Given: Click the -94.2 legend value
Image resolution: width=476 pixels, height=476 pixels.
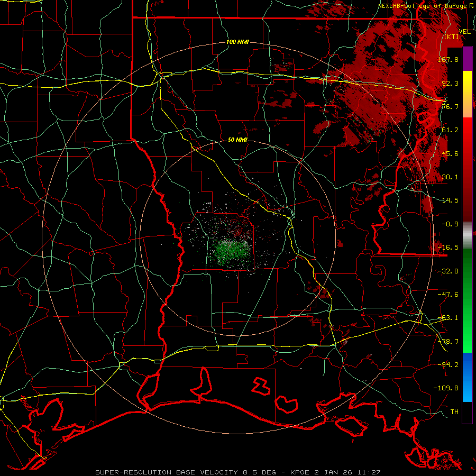Looking at the screenshot, I should pos(448,364).
